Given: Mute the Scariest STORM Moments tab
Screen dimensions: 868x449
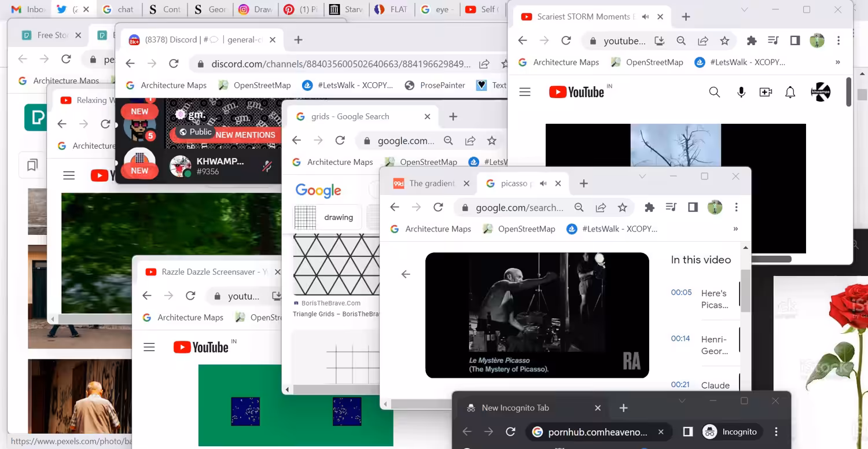Looking at the screenshot, I should pos(645,17).
